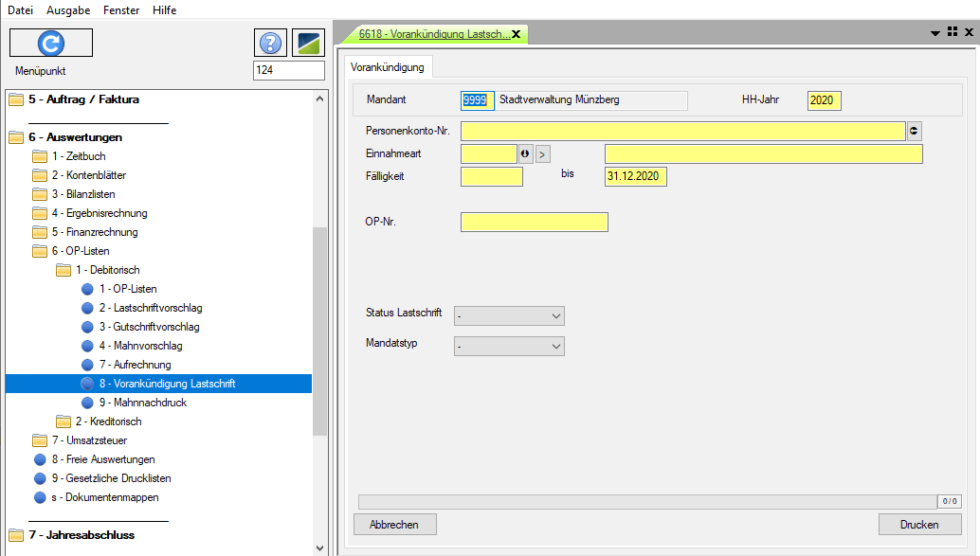The image size is (980, 556).
Task: Click the blue refresh arrow button
Action: [x=51, y=43]
